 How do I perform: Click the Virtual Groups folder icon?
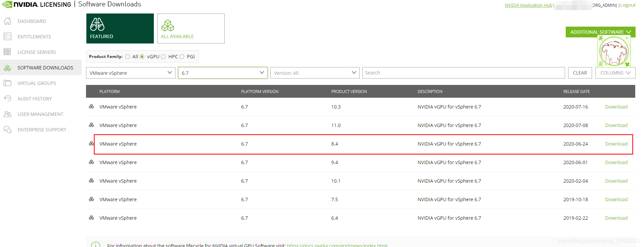tap(7, 83)
